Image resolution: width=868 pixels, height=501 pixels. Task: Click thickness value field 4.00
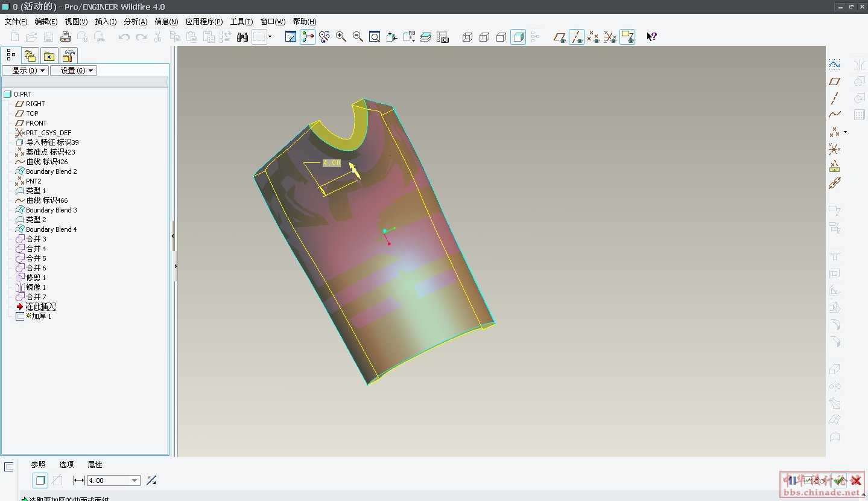coord(109,480)
